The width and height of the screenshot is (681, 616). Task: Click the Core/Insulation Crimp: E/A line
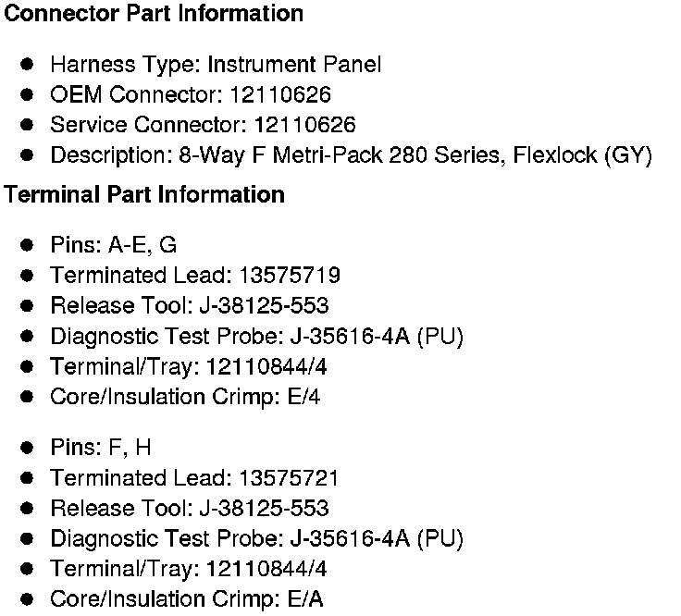[186, 599]
